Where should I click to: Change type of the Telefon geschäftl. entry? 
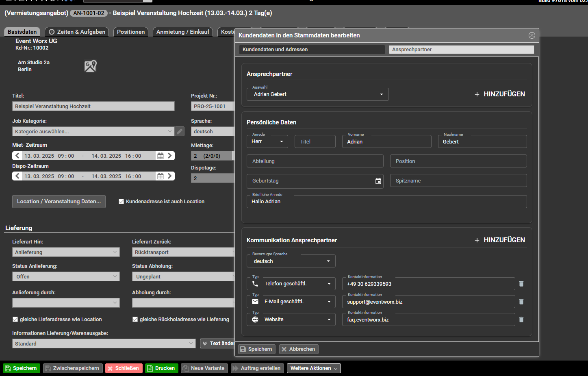(x=291, y=284)
